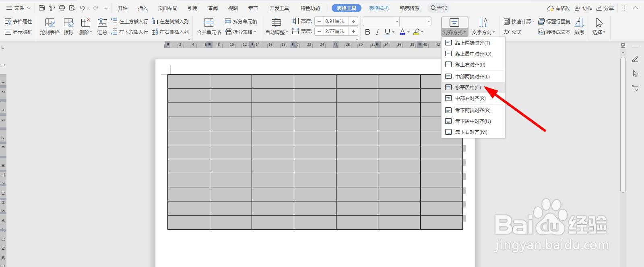Decrease column width with minus button

coord(319,31)
